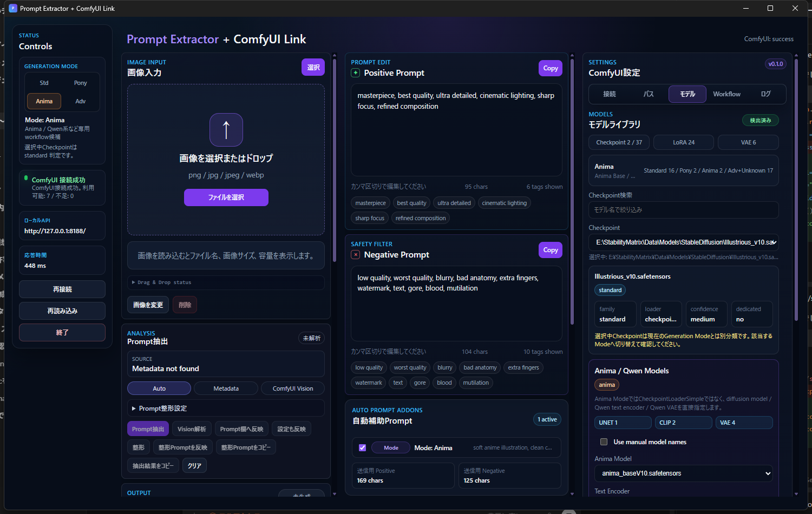Click the 整形Promptをコピー button
Viewport: 812px width, 514px height.
(246, 447)
